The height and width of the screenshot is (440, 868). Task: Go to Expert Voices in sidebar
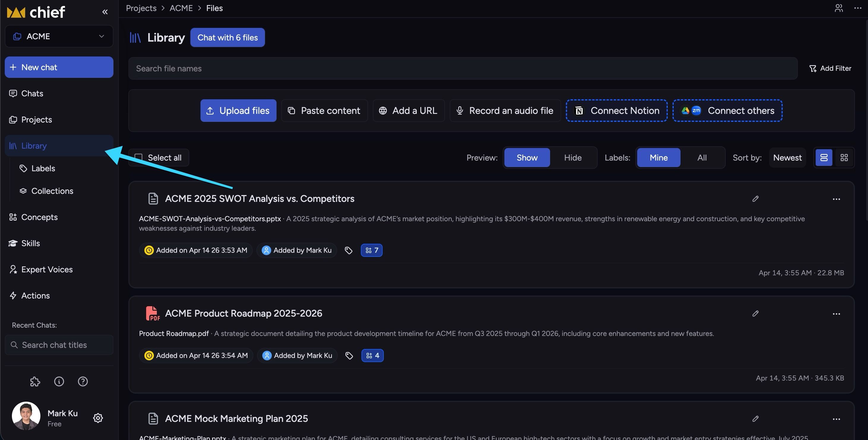[x=59, y=269]
